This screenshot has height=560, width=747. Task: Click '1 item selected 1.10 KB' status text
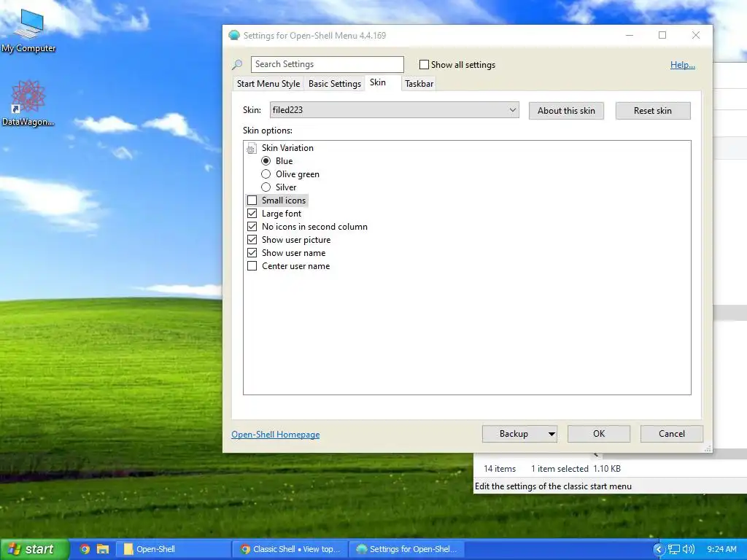point(576,469)
